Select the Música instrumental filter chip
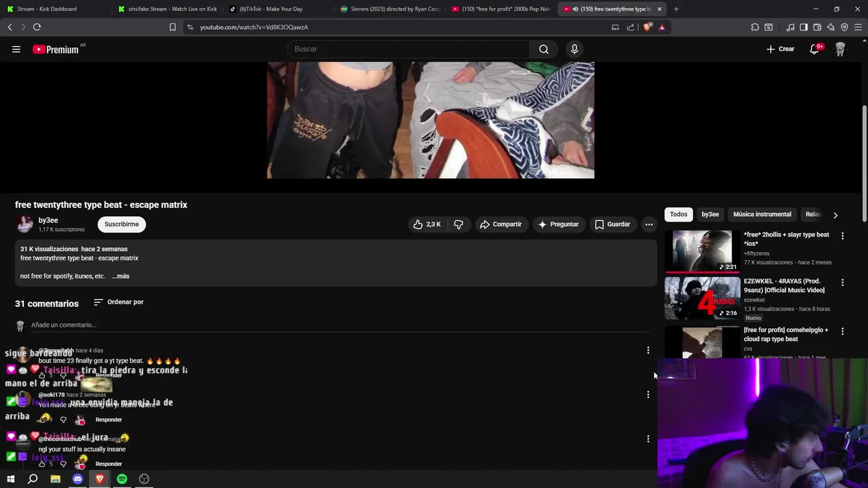 click(762, 214)
